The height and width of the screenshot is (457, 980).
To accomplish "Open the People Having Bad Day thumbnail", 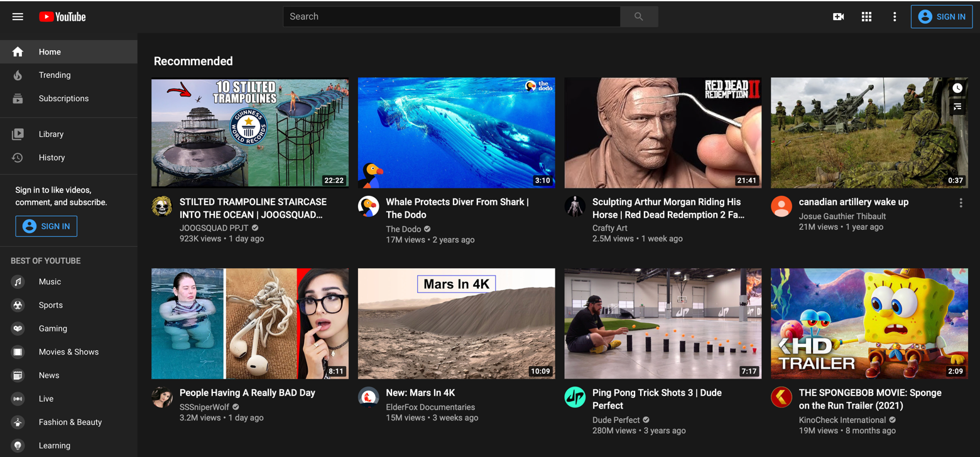I will (x=250, y=323).
